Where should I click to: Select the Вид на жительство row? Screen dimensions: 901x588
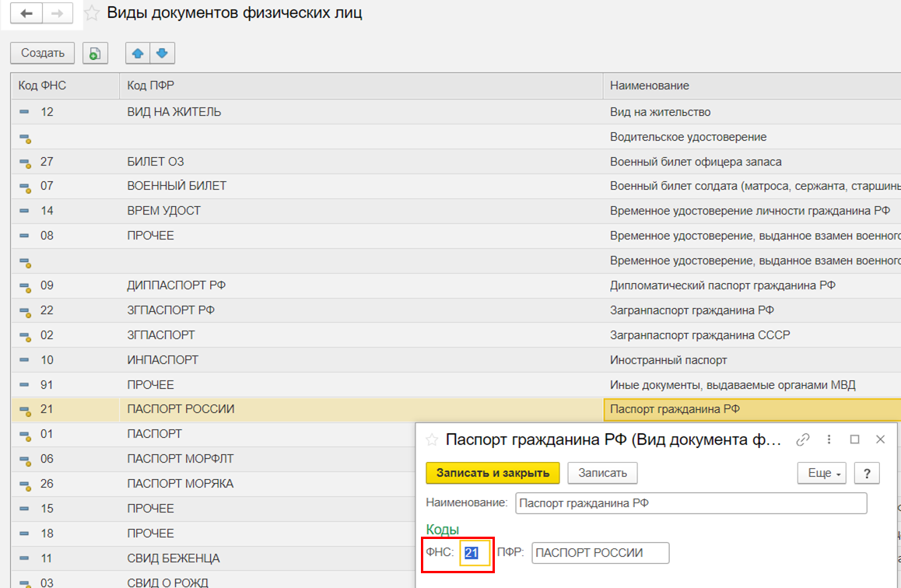pos(660,112)
